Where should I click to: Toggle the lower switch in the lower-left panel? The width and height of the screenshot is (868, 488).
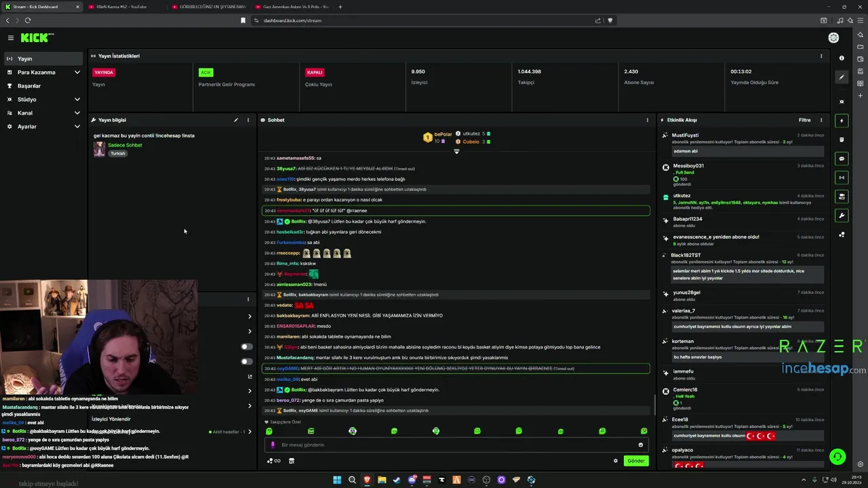click(247, 362)
